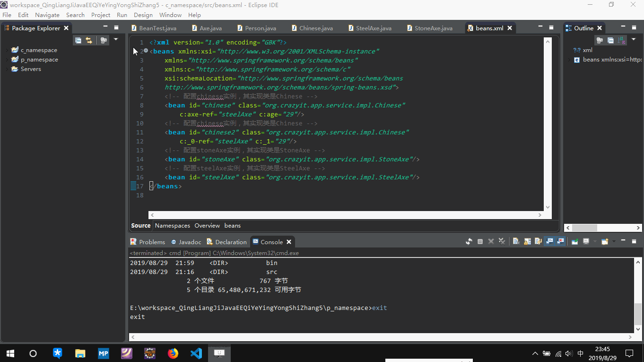Pin the Console view
The width and height of the screenshot is (644, 362).
[574, 241]
